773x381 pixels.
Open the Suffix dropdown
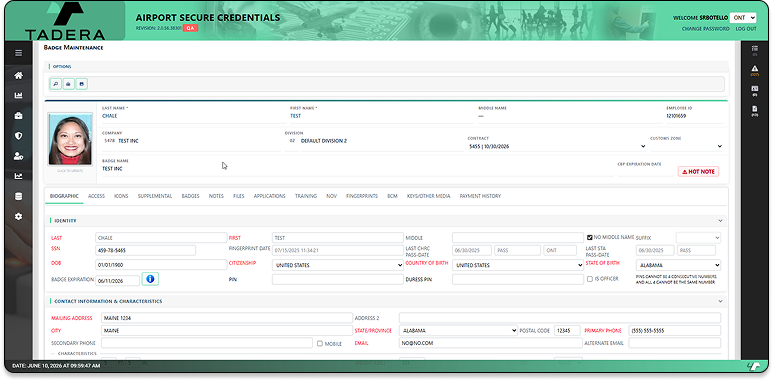click(698, 238)
